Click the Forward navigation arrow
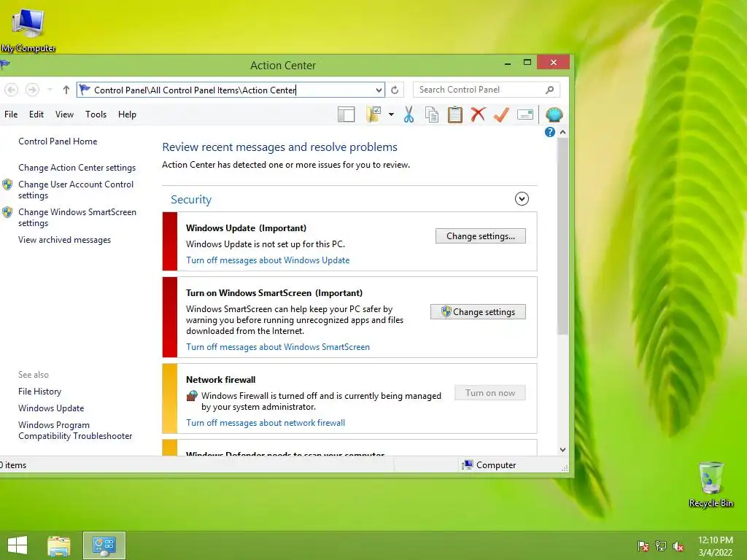The width and height of the screenshot is (747, 560). [32, 90]
